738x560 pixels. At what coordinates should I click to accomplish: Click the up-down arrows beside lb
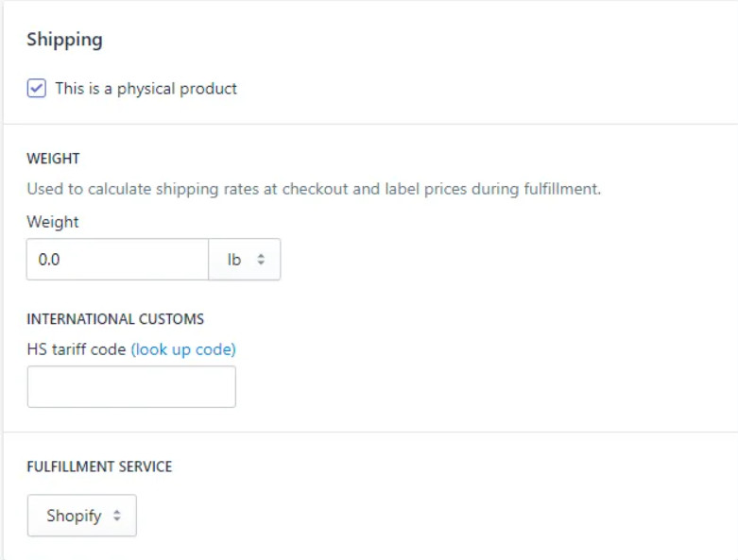[x=262, y=259]
